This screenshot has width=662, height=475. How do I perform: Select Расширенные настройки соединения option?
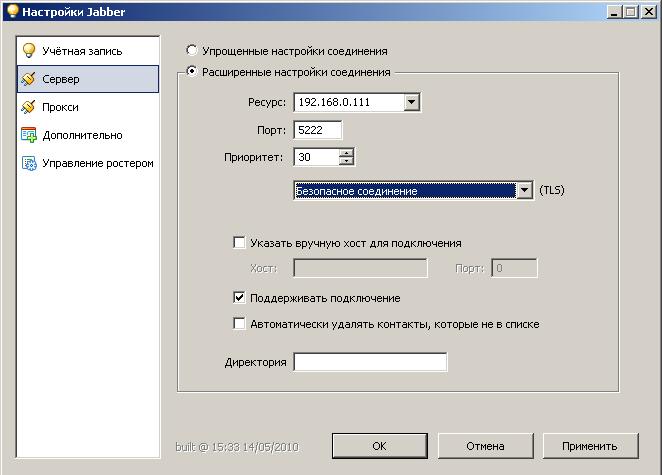192,71
